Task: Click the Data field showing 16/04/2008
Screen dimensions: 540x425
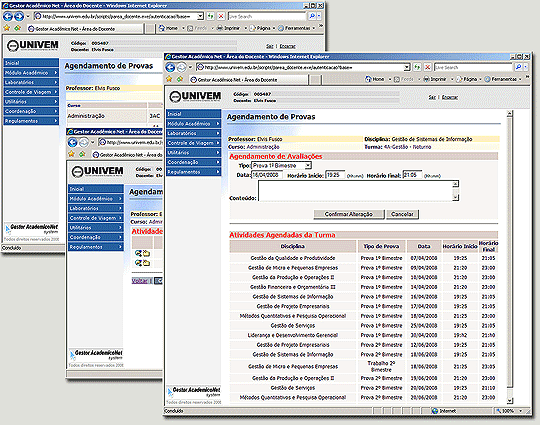Action: 267,175
